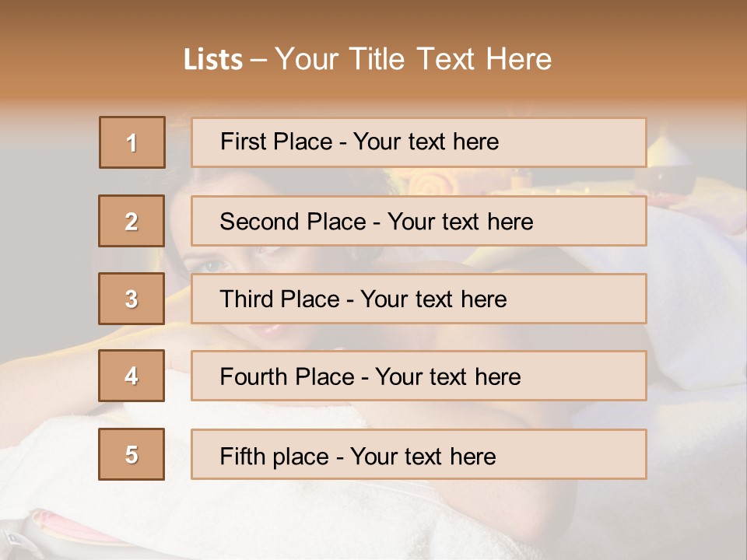Select the Second Place text box
The image size is (747, 560).
click(419, 221)
